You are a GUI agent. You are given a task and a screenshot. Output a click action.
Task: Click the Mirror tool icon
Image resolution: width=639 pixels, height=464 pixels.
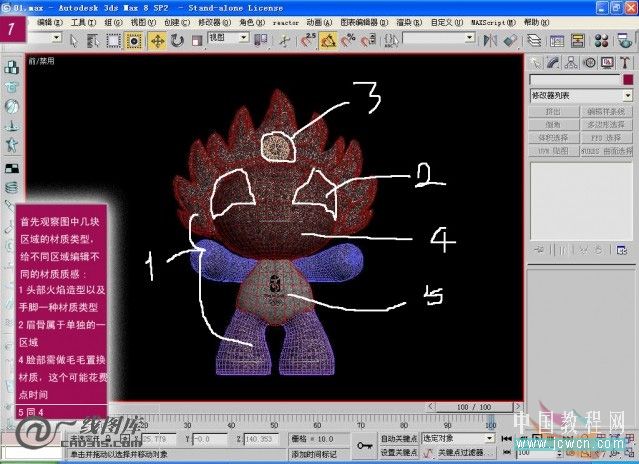(490, 40)
